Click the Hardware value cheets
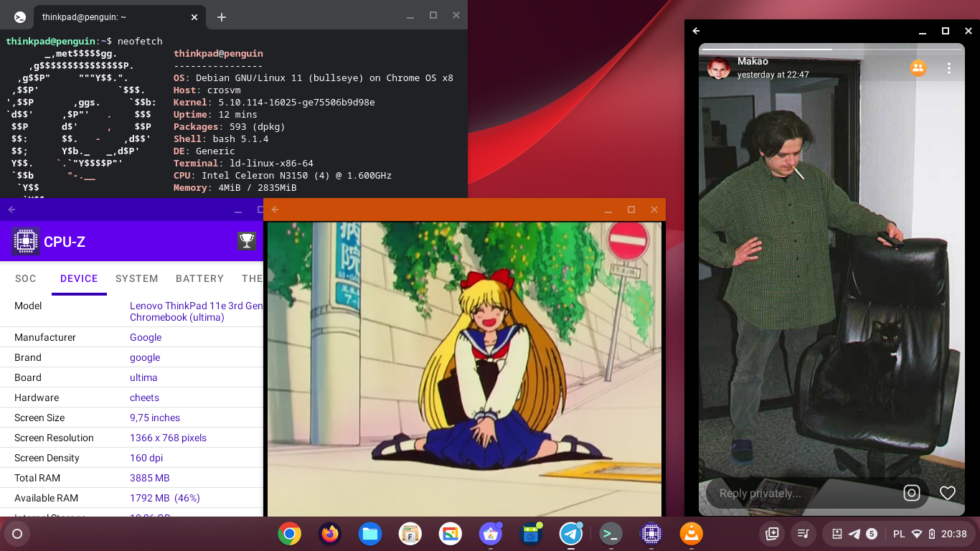This screenshot has width=980, height=551. [x=144, y=397]
